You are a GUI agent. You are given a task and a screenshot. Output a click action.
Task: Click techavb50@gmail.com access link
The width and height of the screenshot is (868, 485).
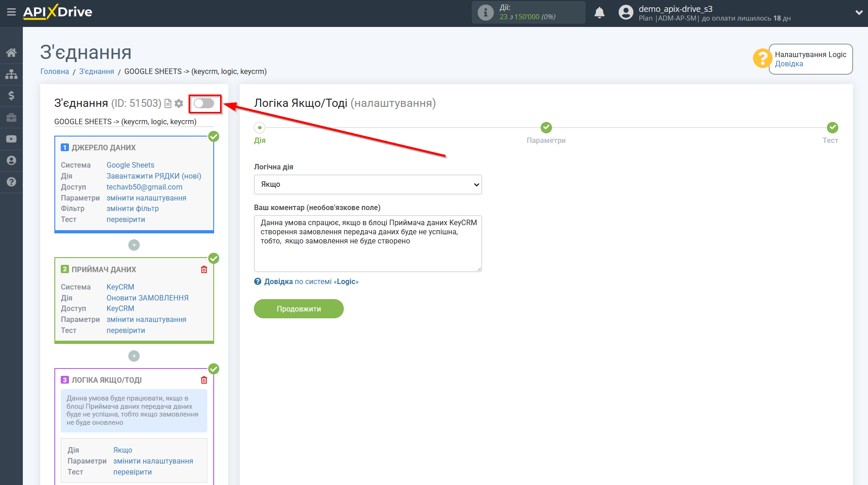tap(144, 187)
